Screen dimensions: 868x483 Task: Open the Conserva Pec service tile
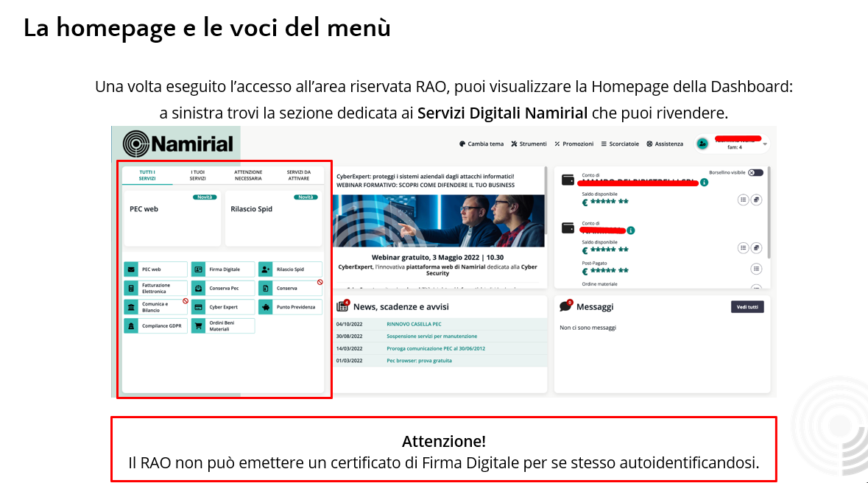[223, 288]
